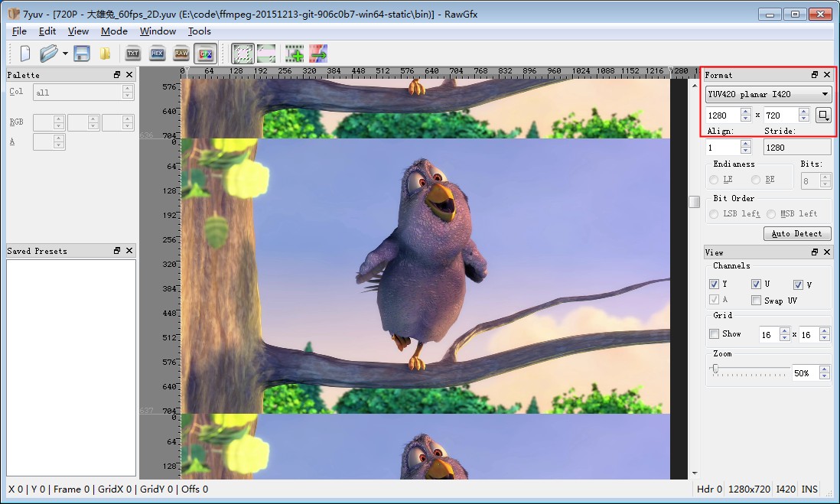840x504 pixels.
Task: Click the Zoom 50% spinner arrows
Action: [x=825, y=372]
